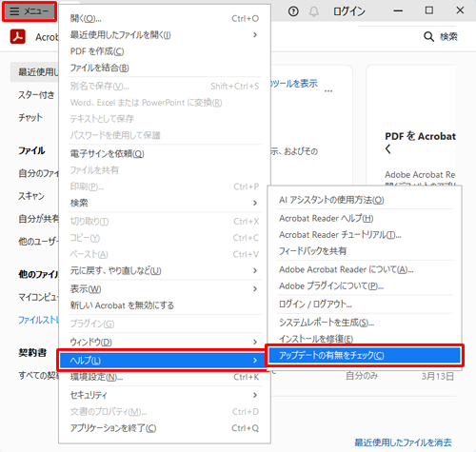Expand 表示(W) submenu
The width and height of the screenshot is (476, 452).
click(165, 289)
